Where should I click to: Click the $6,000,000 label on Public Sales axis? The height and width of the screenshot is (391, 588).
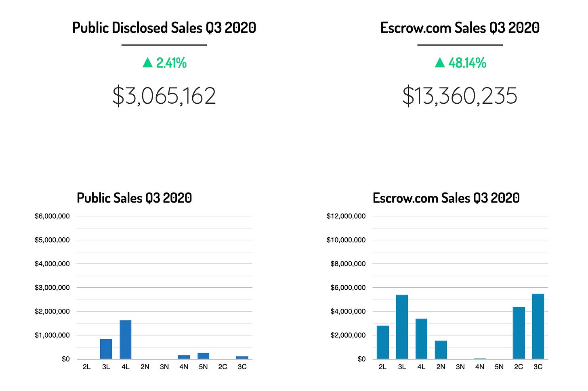point(52,216)
